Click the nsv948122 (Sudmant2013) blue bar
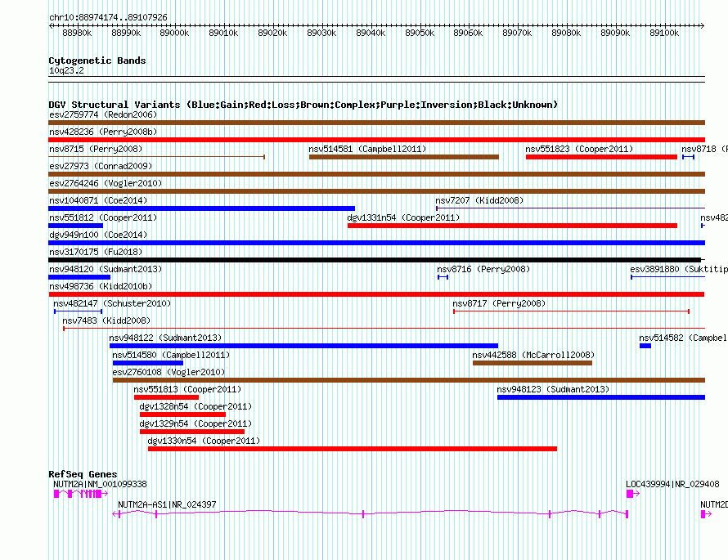 [x=303, y=346]
